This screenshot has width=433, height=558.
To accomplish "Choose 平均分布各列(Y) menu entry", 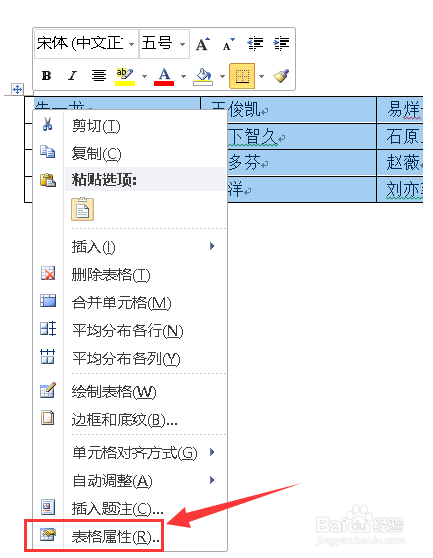I will 129,358.
